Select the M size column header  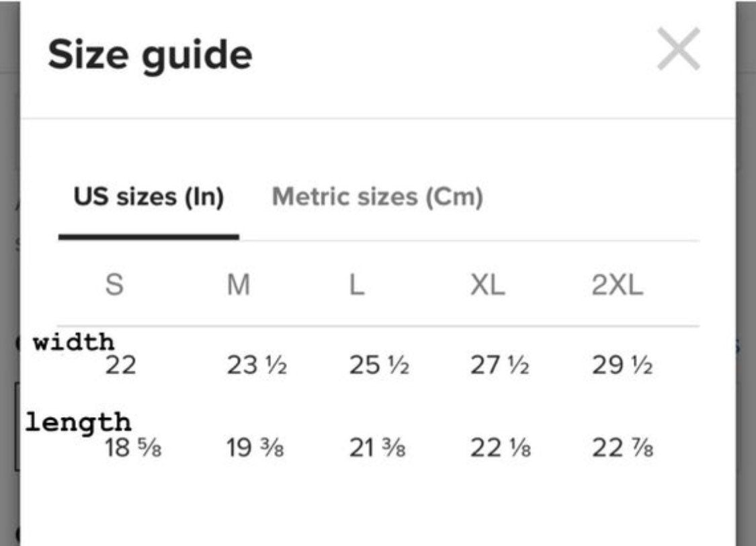click(239, 284)
